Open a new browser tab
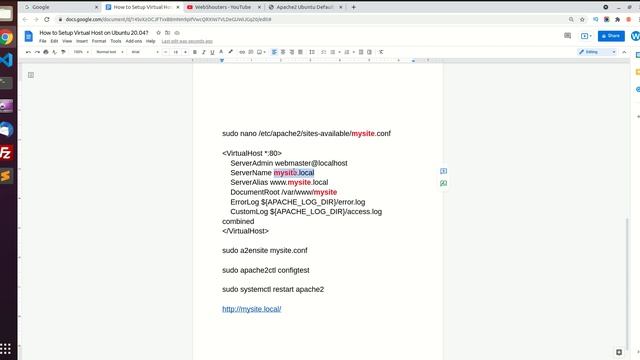 click(x=353, y=7)
